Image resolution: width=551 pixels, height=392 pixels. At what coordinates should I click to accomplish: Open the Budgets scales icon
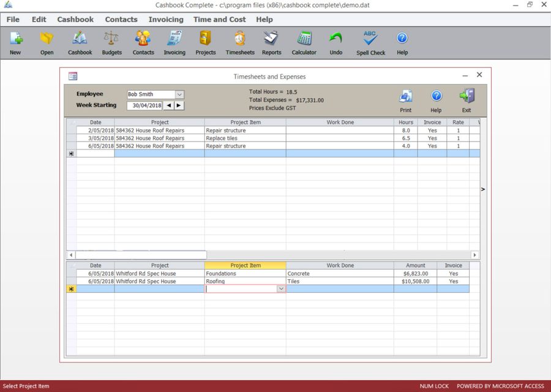click(x=111, y=39)
